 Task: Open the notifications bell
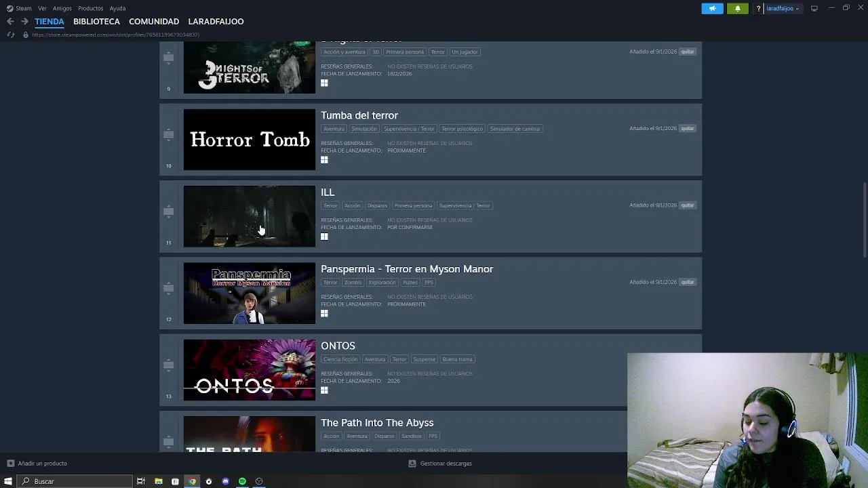(x=738, y=8)
